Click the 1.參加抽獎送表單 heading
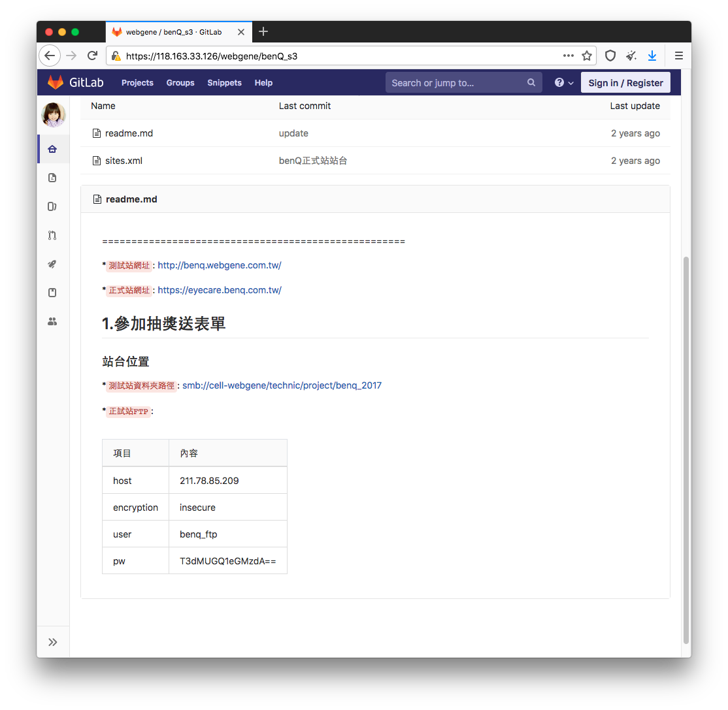This screenshot has width=728, height=710. tap(163, 323)
